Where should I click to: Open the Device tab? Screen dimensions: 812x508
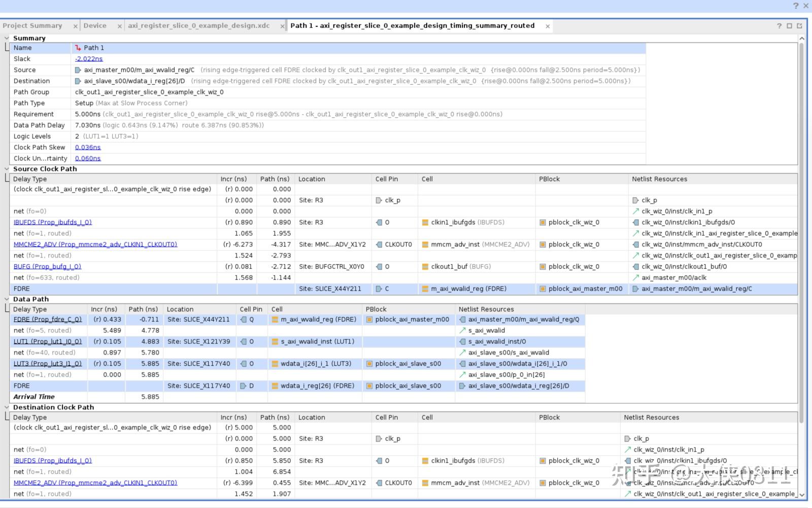click(x=95, y=26)
